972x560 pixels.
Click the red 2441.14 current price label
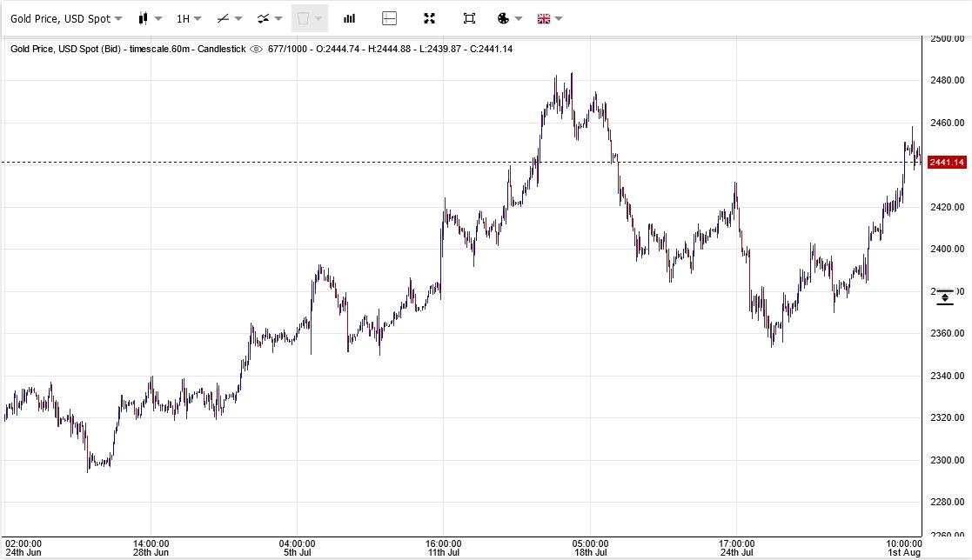tap(947, 163)
